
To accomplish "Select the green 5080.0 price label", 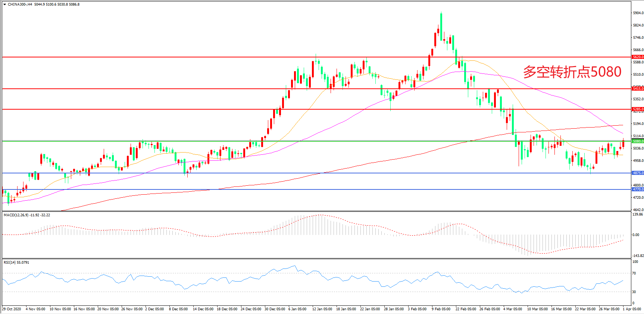I will pos(638,141).
